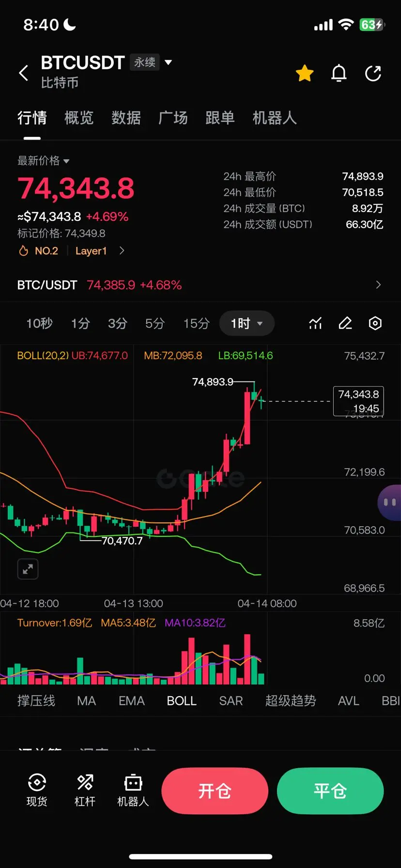The image size is (401, 868).
Task: Tap the 8:40 clock in status bar
Action: [x=41, y=25]
